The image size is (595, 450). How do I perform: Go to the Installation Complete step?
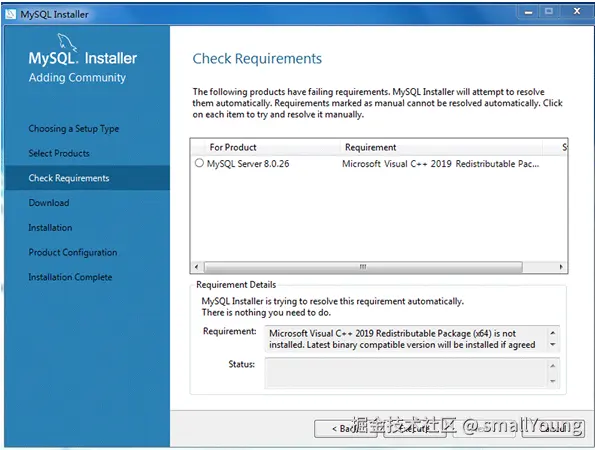(x=70, y=277)
